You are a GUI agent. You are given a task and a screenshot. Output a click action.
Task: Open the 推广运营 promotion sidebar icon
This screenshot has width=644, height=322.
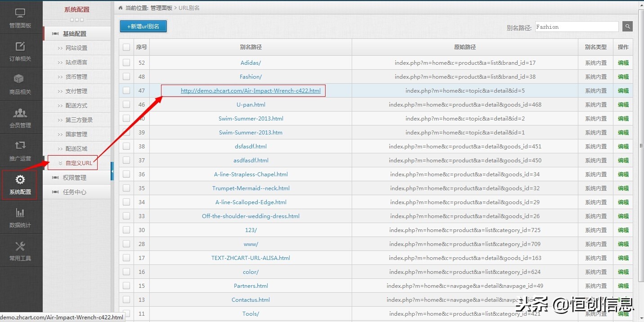20,151
